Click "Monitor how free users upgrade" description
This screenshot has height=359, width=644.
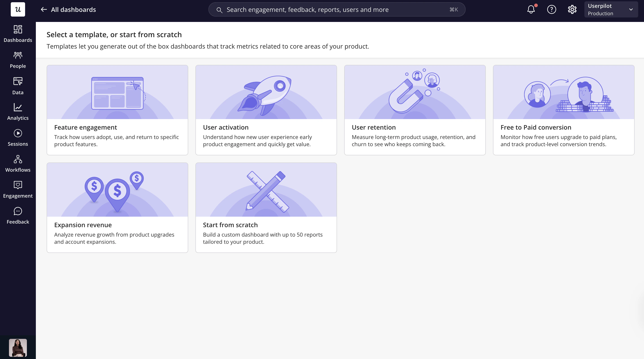point(558,141)
